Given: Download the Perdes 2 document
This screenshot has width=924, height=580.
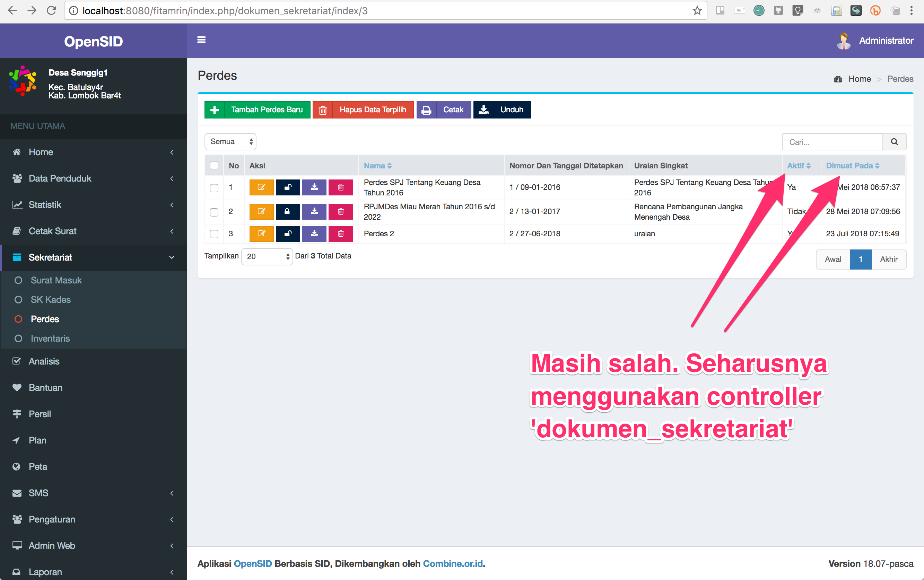Looking at the screenshot, I should pos(314,234).
